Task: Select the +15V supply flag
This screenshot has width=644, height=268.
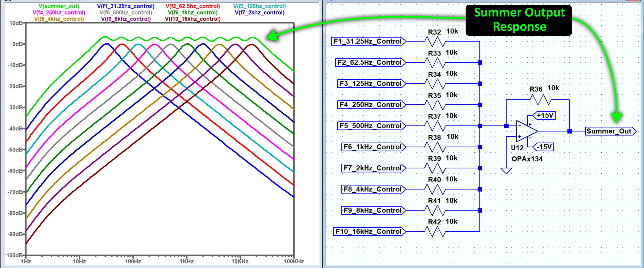Action: (544, 116)
